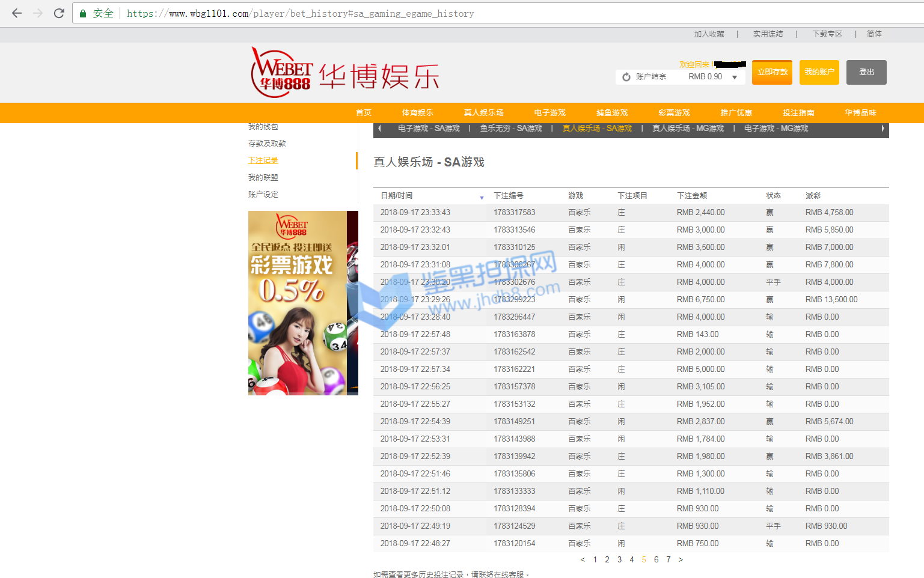Viewport: 924px width, 578px height.
Task: Go to next page of results arrow
Action: [x=681, y=559]
